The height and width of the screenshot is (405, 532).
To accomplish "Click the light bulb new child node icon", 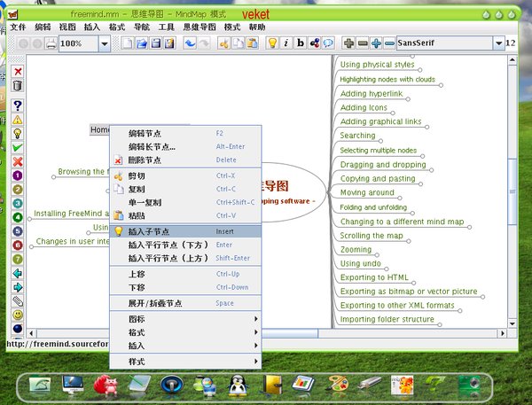I will (272, 43).
